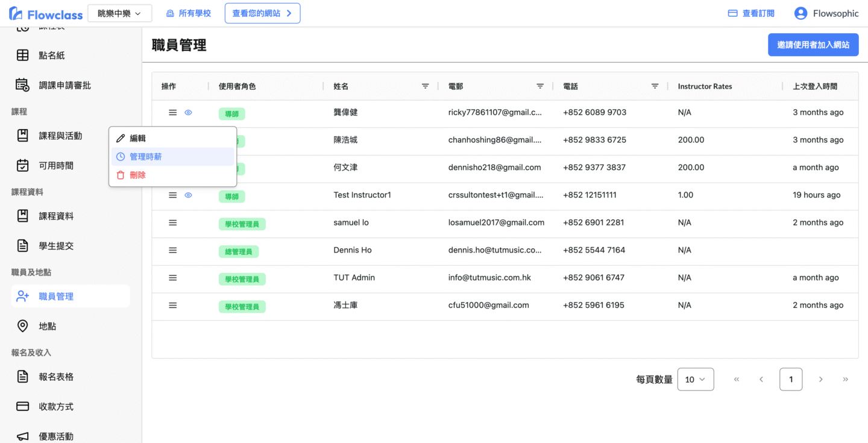
Task: Click the Flowsophic user avatar icon
Action: tap(800, 13)
